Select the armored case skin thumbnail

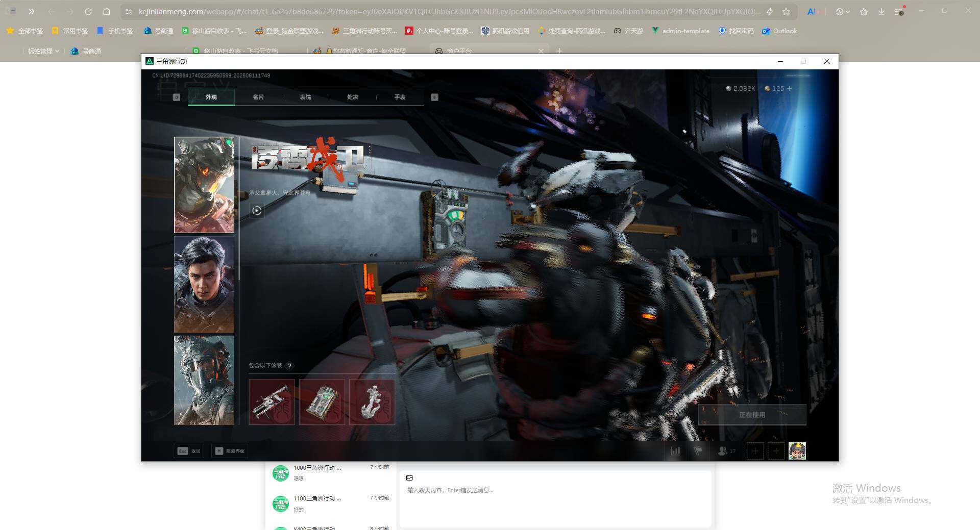point(322,402)
